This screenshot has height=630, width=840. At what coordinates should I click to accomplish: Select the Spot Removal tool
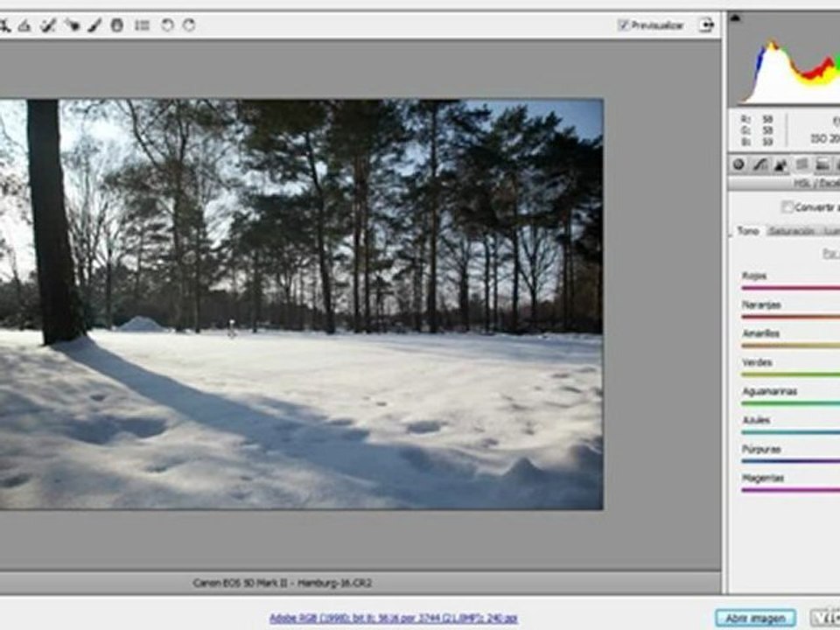tap(48, 25)
